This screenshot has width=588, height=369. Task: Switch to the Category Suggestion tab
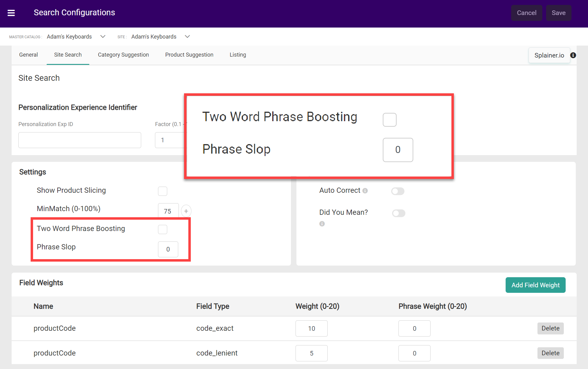click(123, 55)
